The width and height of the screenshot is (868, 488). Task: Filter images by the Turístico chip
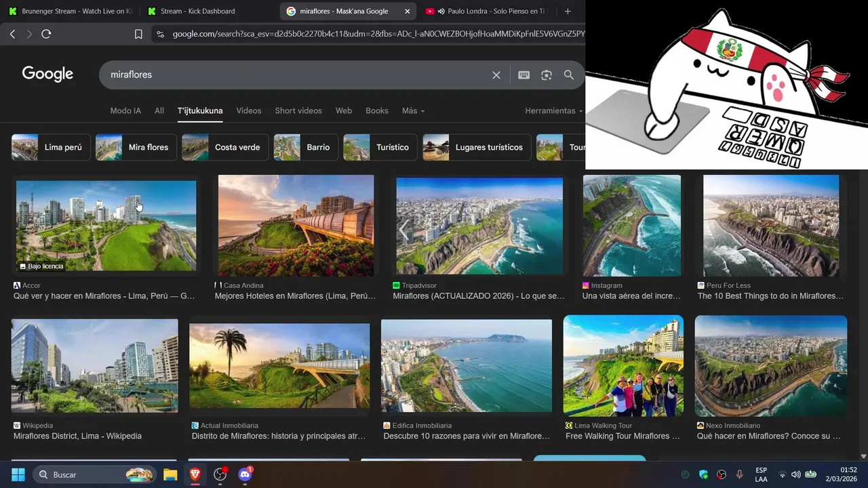[x=380, y=147]
